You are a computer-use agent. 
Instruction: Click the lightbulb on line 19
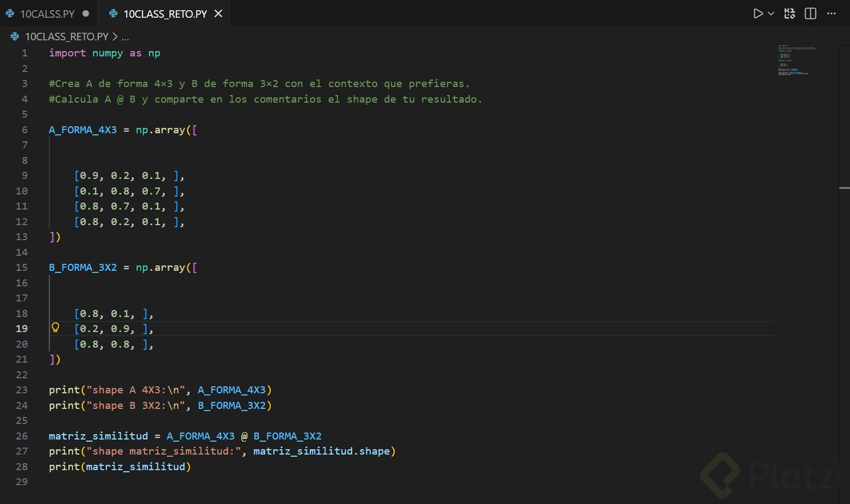pos(55,328)
